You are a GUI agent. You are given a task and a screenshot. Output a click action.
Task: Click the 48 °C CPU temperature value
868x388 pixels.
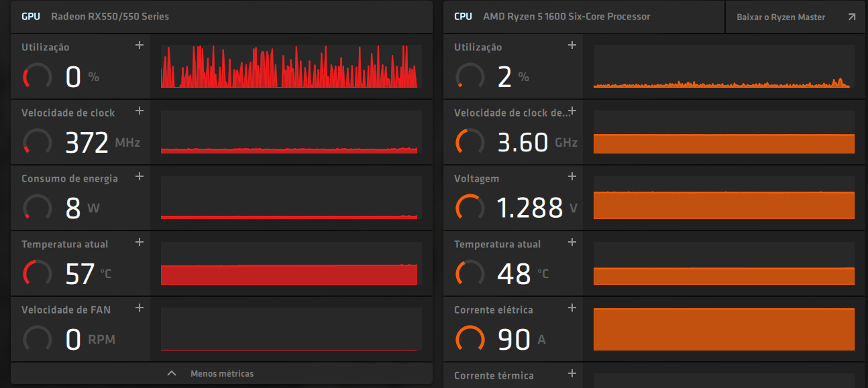[x=523, y=274]
